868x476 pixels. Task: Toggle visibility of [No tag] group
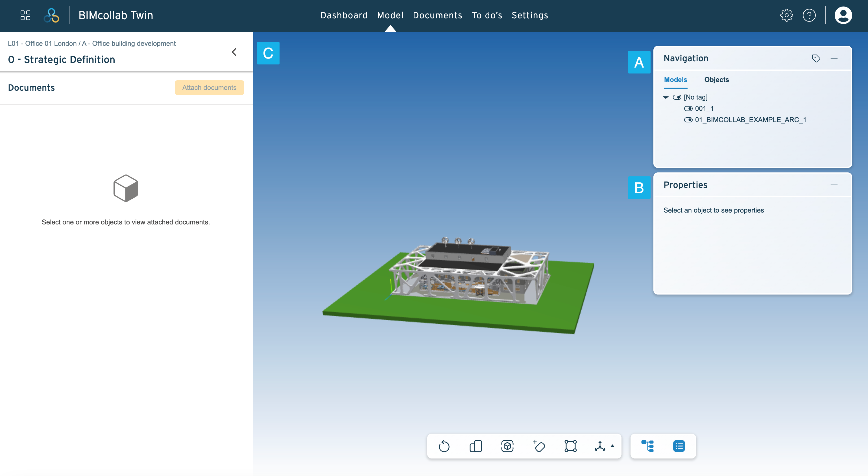pos(677,97)
